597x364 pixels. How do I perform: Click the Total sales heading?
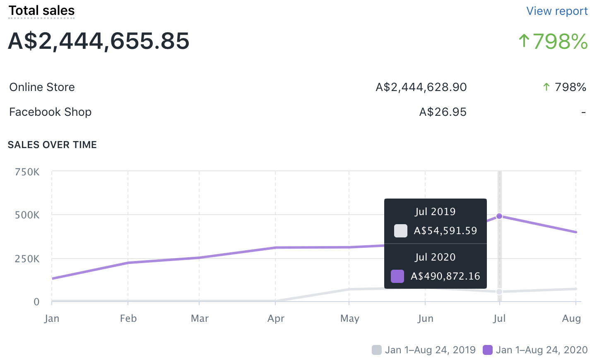41,11
